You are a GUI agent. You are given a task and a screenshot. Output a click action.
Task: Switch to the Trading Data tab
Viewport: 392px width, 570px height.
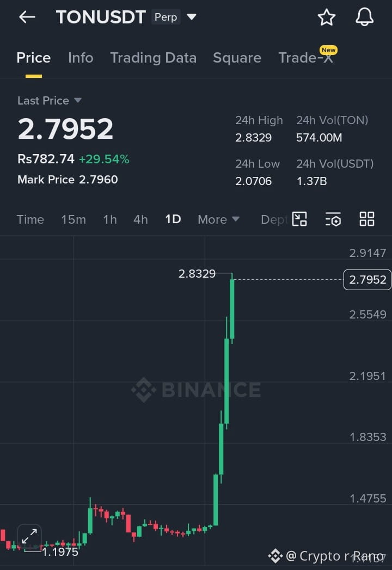point(153,58)
